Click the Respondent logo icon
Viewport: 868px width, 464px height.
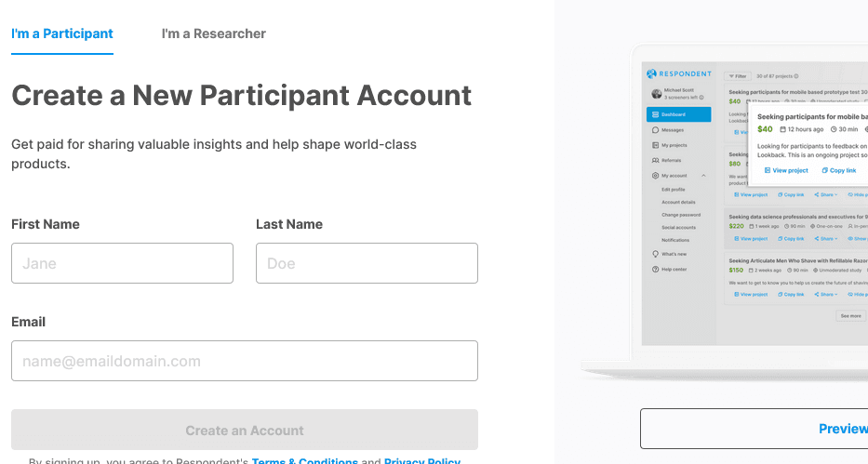coord(651,73)
